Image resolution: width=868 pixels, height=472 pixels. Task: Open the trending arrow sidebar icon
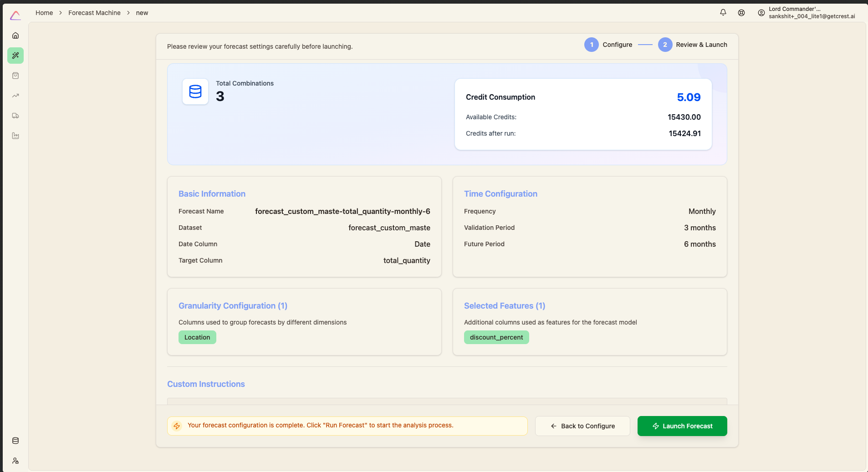pos(15,96)
